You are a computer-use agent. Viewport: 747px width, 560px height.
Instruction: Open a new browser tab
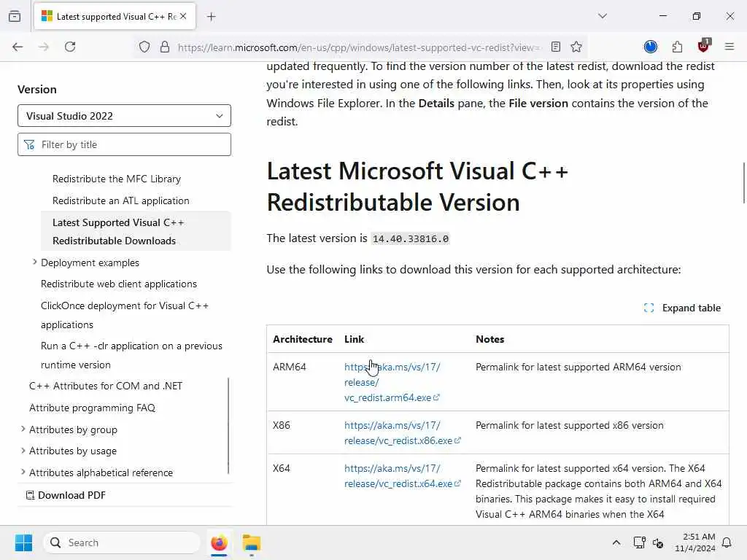click(x=211, y=17)
